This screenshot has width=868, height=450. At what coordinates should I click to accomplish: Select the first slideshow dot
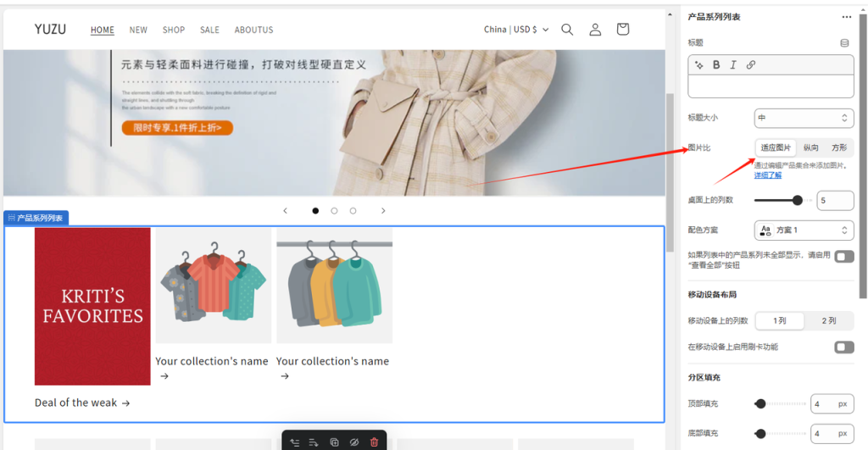[x=315, y=211]
